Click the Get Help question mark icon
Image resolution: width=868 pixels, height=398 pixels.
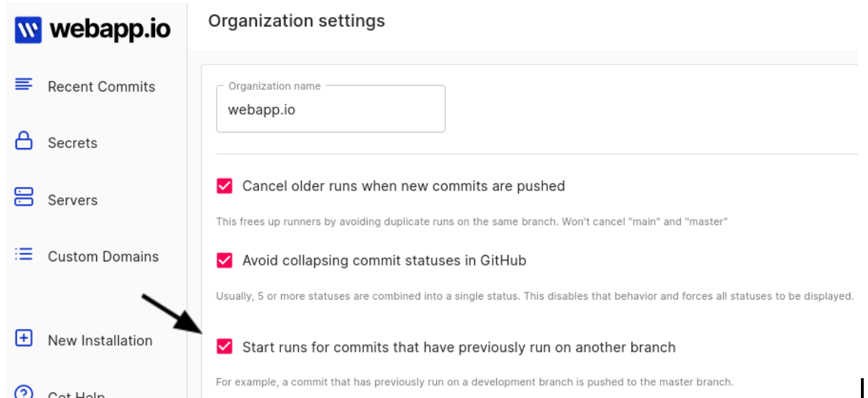coord(24,392)
